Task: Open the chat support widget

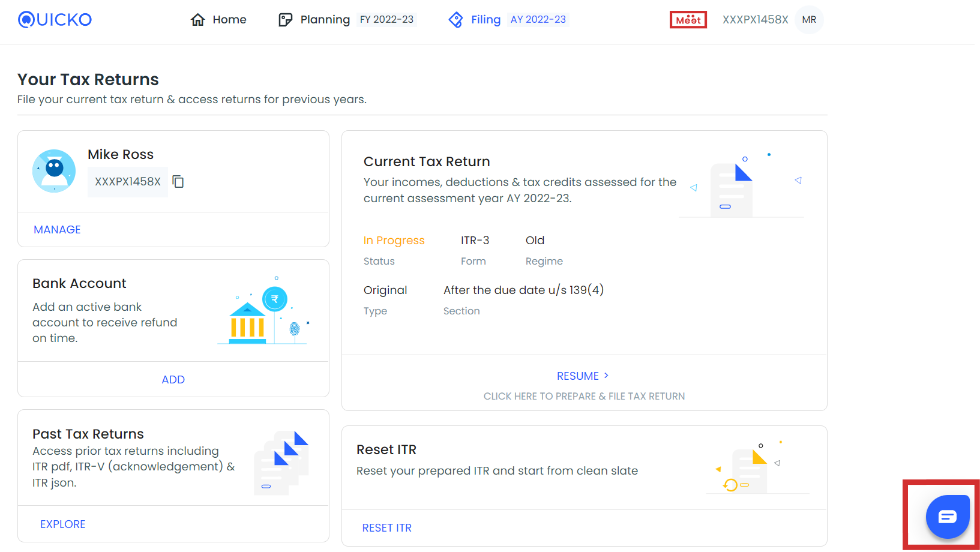Action: click(948, 517)
